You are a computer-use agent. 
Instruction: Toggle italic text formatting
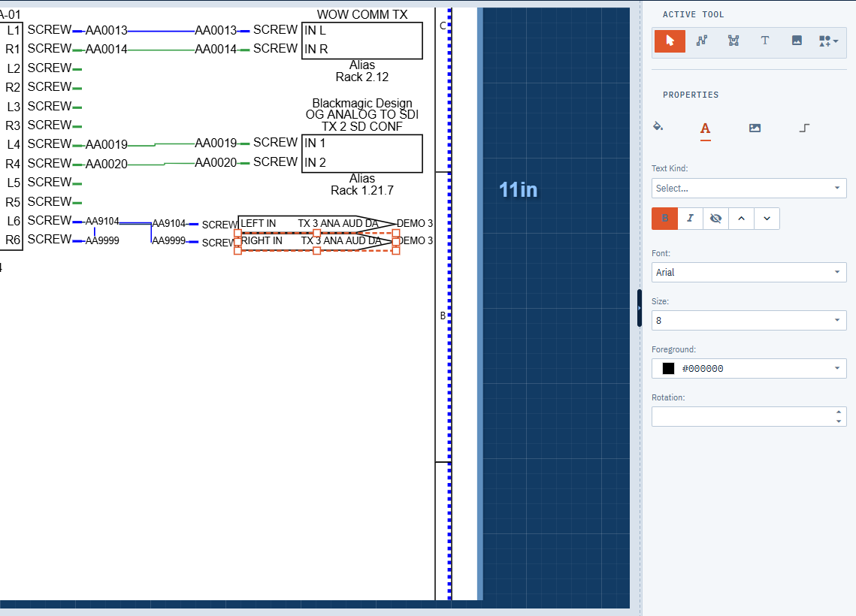coord(690,219)
